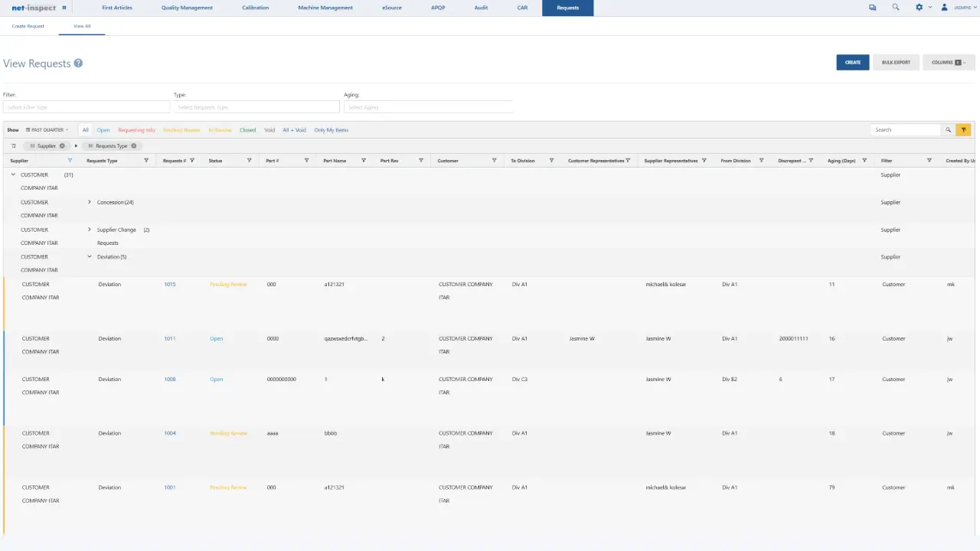Click the magnifying glass search icon in header

[895, 7]
